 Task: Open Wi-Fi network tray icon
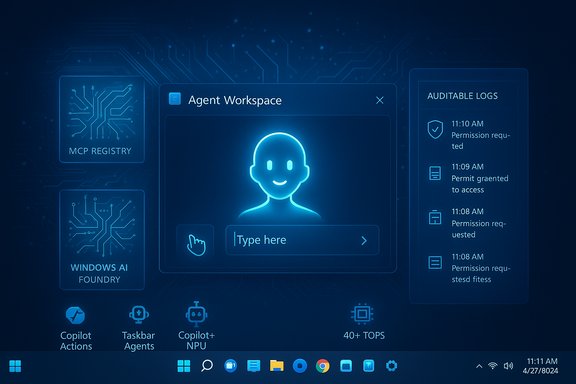click(493, 366)
